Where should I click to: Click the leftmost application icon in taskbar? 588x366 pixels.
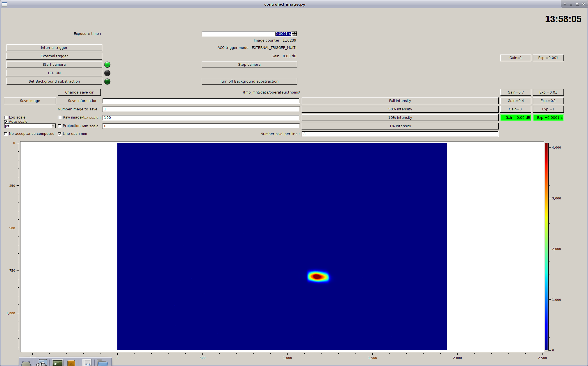[x=26, y=363]
